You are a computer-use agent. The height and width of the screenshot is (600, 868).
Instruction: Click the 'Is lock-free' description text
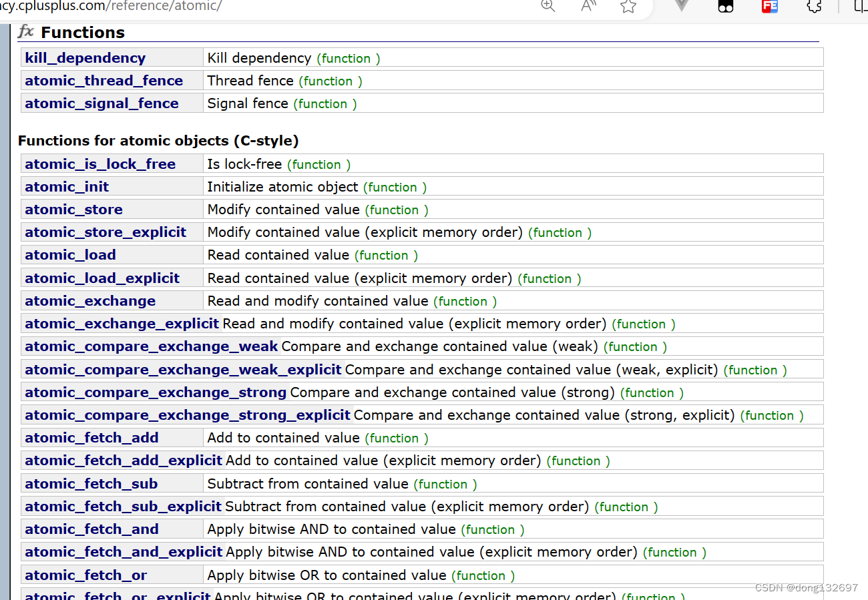click(x=244, y=164)
